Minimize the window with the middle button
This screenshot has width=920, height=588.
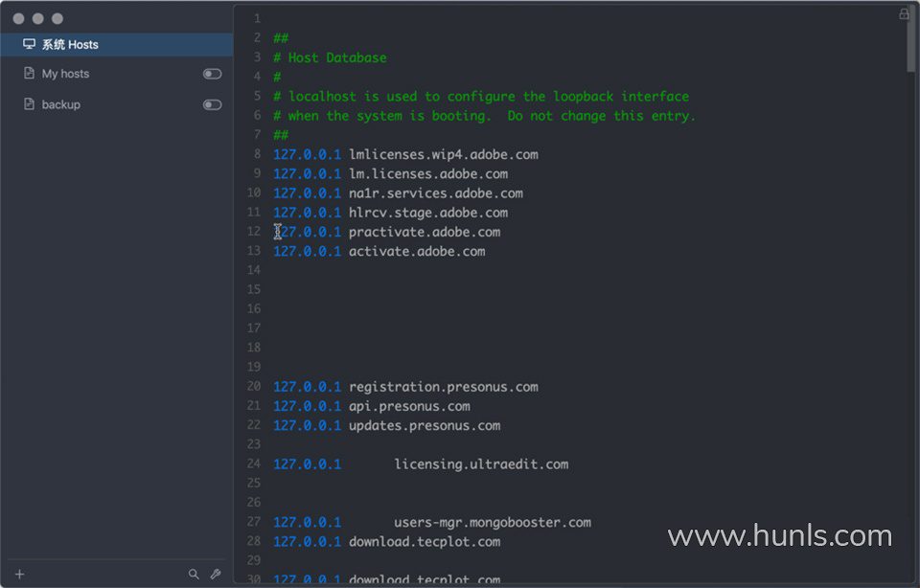tap(37, 18)
